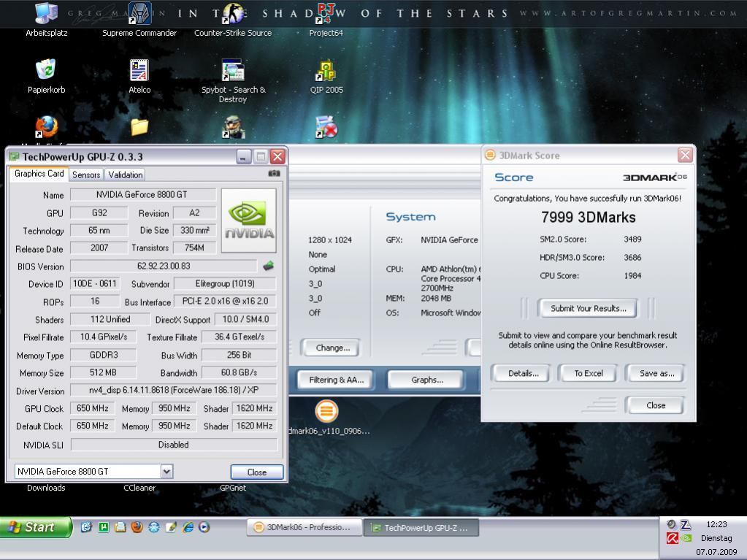Viewport: 747px width, 560px height.
Task: Click the NVIDIA SLI Disabled field
Action: [173, 445]
